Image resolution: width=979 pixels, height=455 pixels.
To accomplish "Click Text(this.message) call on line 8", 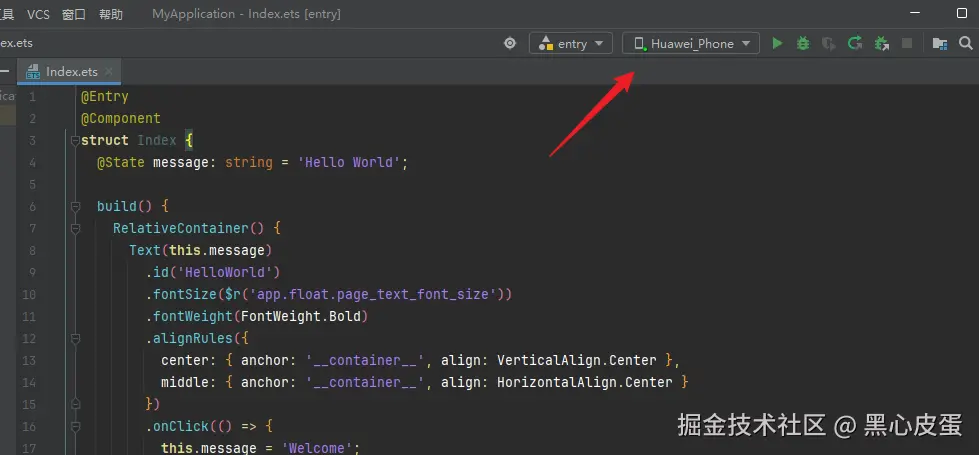I will (200, 250).
